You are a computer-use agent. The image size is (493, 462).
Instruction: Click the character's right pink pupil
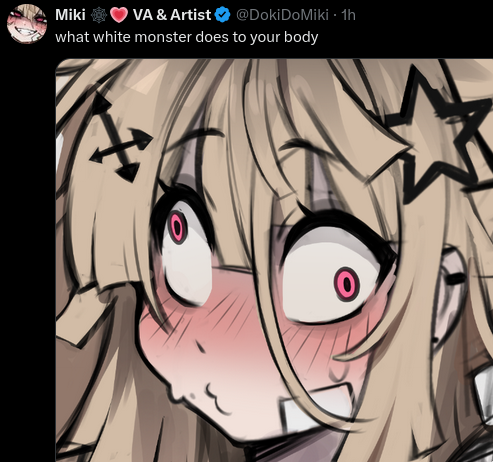point(347,284)
